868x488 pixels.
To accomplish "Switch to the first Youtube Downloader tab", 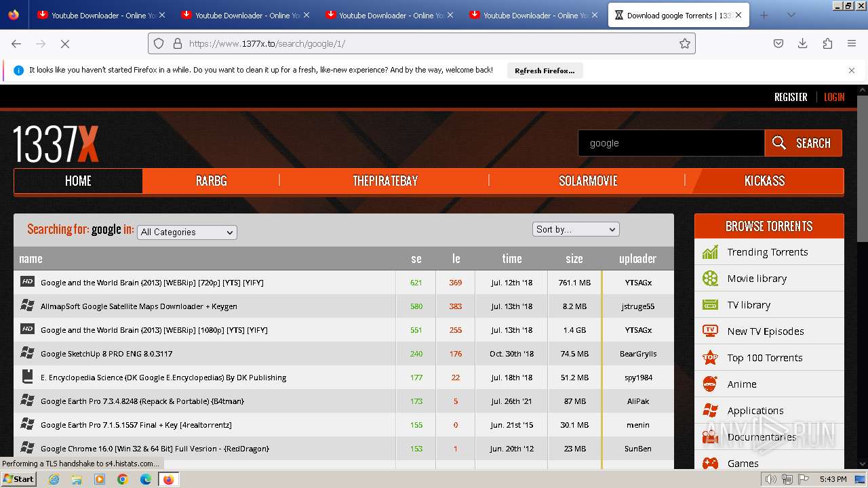I will click(x=102, y=15).
